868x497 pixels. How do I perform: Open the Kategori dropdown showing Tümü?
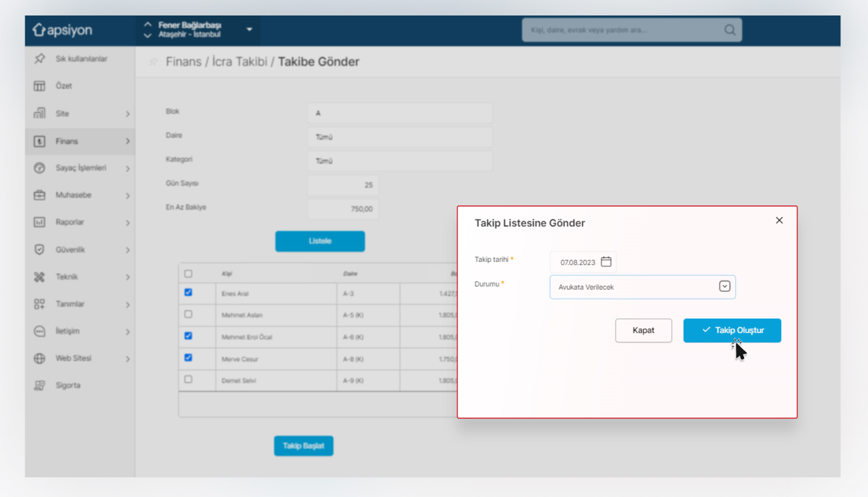click(x=400, y=161)
